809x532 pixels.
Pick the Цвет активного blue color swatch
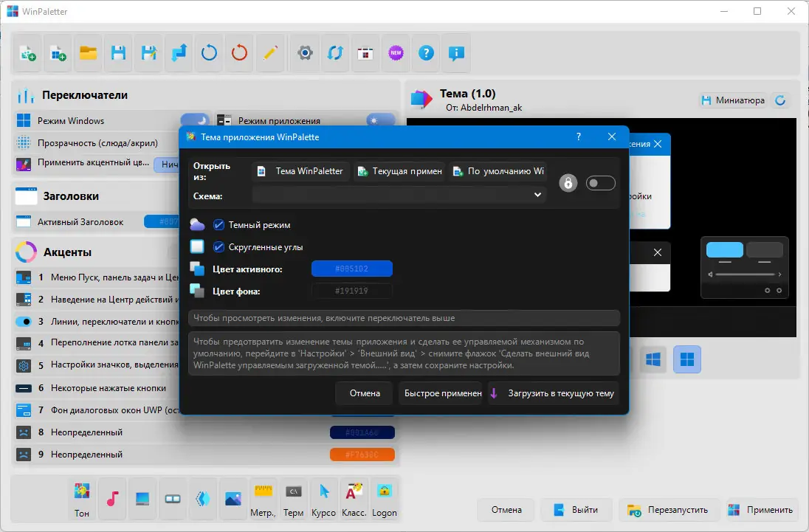coord(352,269)
